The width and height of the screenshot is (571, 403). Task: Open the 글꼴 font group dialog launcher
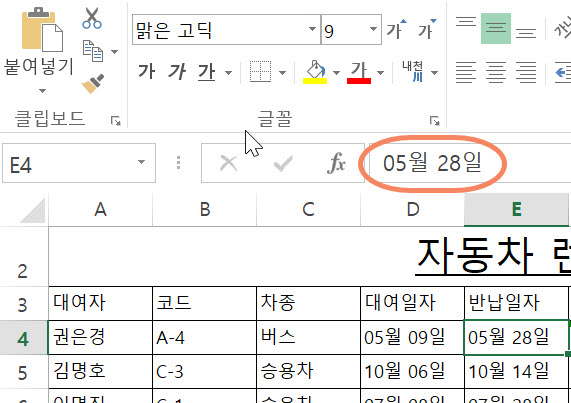click(435, 120)
